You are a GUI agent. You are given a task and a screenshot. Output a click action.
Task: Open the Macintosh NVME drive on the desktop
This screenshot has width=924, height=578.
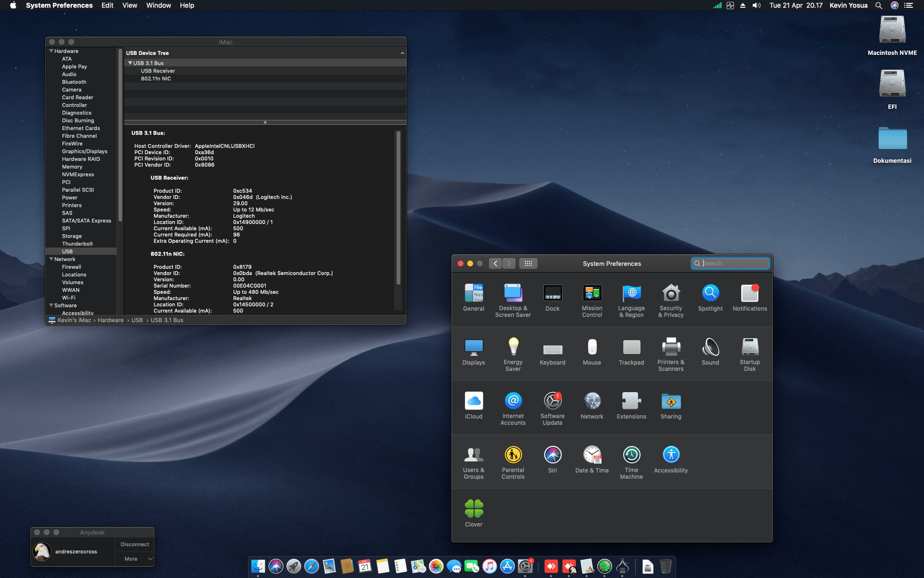(x=892, y=30)
